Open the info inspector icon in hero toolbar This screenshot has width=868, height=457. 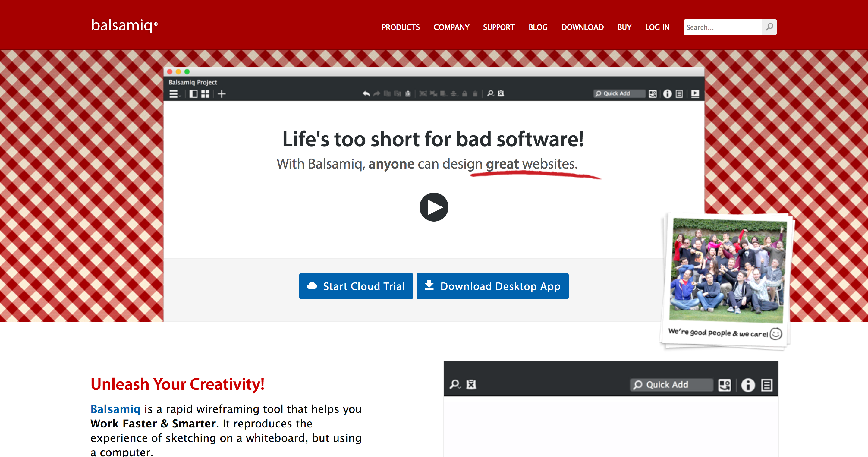click(667, 94)
